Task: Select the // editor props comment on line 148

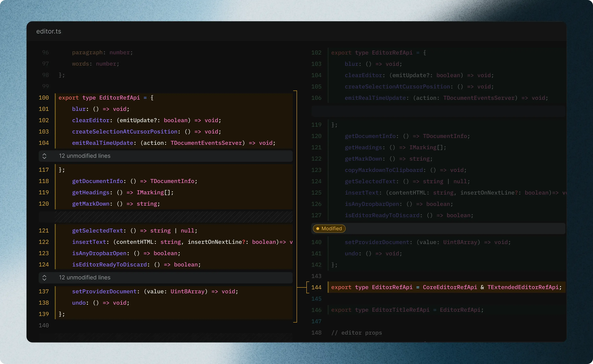Action: click(x=357, y=333)
